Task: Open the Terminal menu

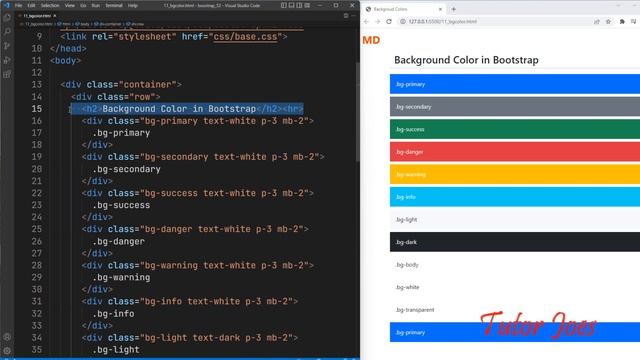Action: 114,5
